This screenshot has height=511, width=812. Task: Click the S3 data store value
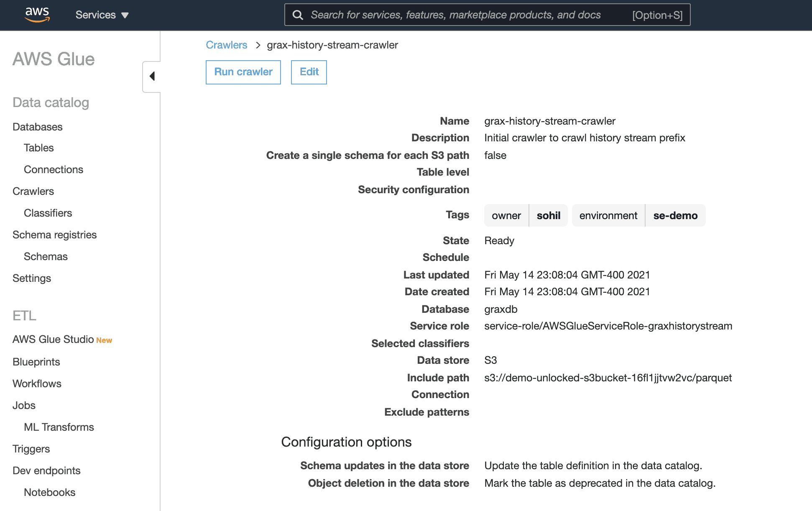coord(490,360)
